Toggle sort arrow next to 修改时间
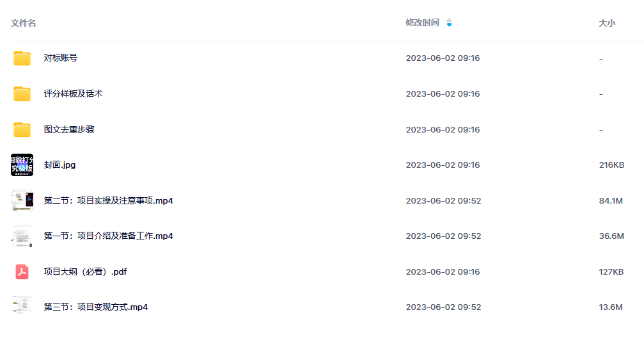Viewport: 644px width, 340px height. pos(449,22)
